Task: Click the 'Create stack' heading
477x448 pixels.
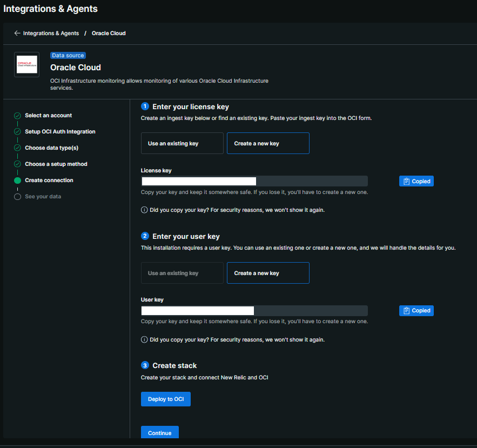Action: [x=174, y=365]
